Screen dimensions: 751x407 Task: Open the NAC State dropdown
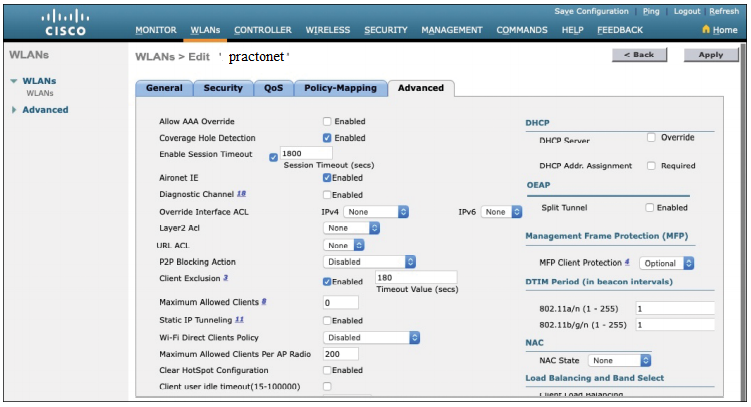pos(619,361)
